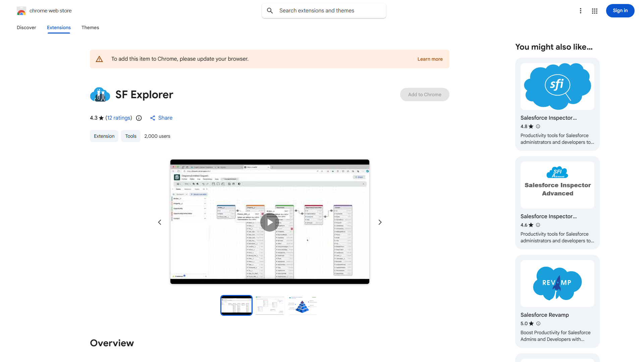644x362 pixels.
Task: Play the SF Explorer demo video
Action: (x=269, y=222)
